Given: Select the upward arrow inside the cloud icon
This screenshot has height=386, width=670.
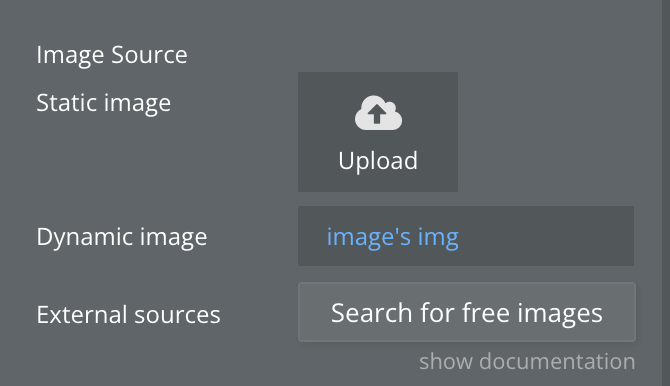Looking at the screenshot, I should click(377, 115).
